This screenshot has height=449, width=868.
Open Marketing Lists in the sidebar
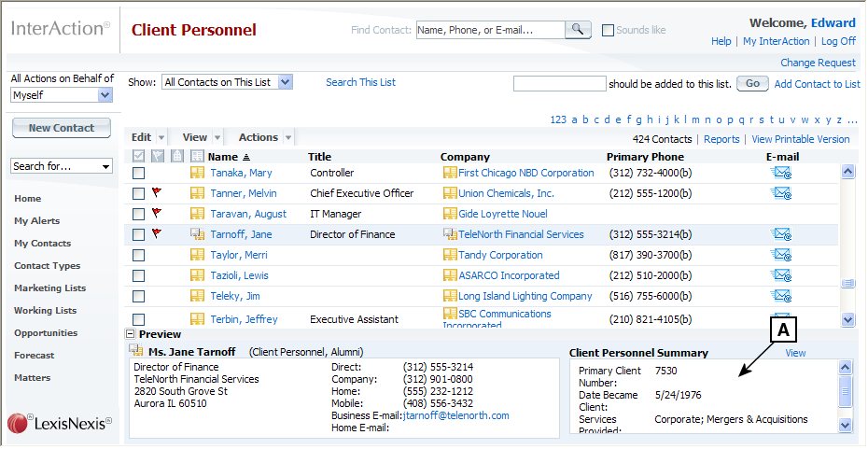pos(49,288)
